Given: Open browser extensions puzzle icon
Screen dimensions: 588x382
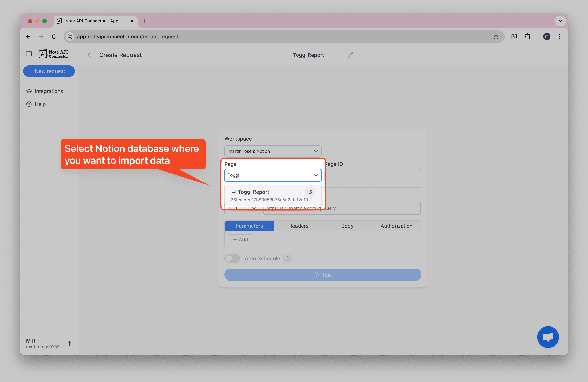Looking at the screenshot, I should click(x=527, y=37).
